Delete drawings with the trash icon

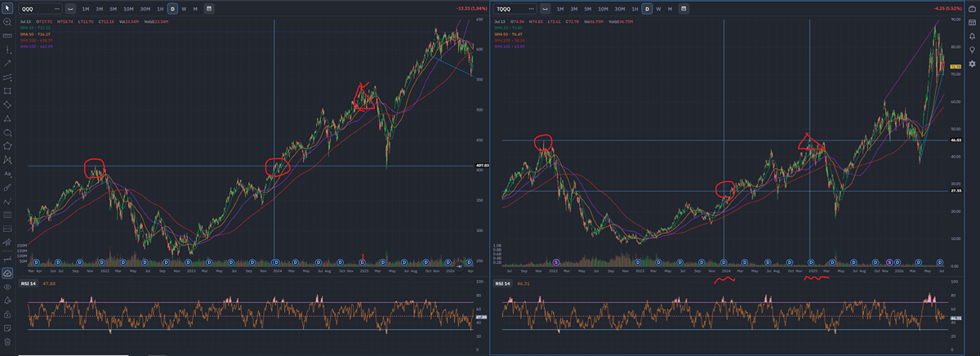[x=7, y=341]
